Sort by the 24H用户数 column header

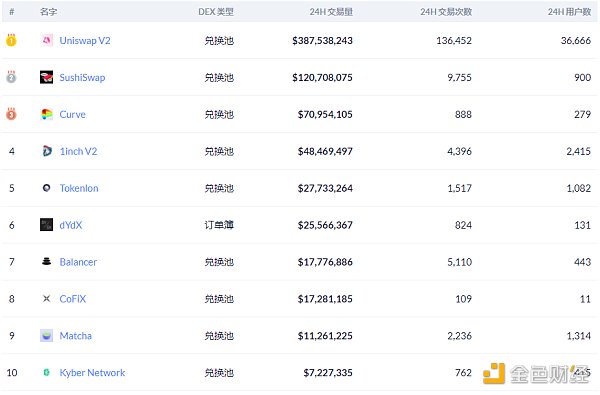(x=569, y=12)
